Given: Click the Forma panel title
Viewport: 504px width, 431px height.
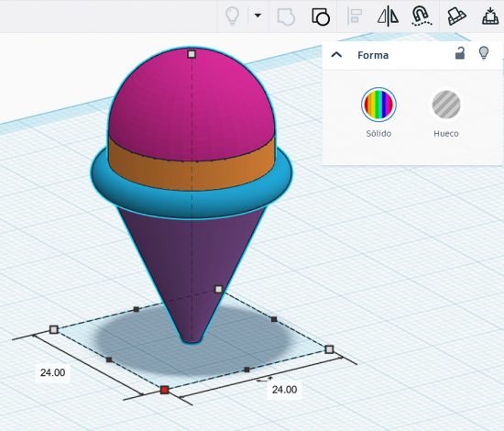Looking at the screenshot, I should (x=373, y=55).
